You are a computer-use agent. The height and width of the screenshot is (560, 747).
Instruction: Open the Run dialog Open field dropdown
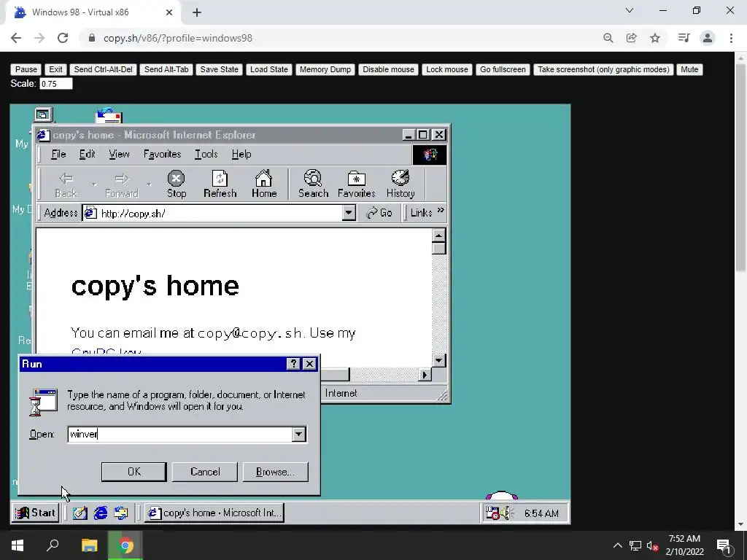tap(298, 434)
